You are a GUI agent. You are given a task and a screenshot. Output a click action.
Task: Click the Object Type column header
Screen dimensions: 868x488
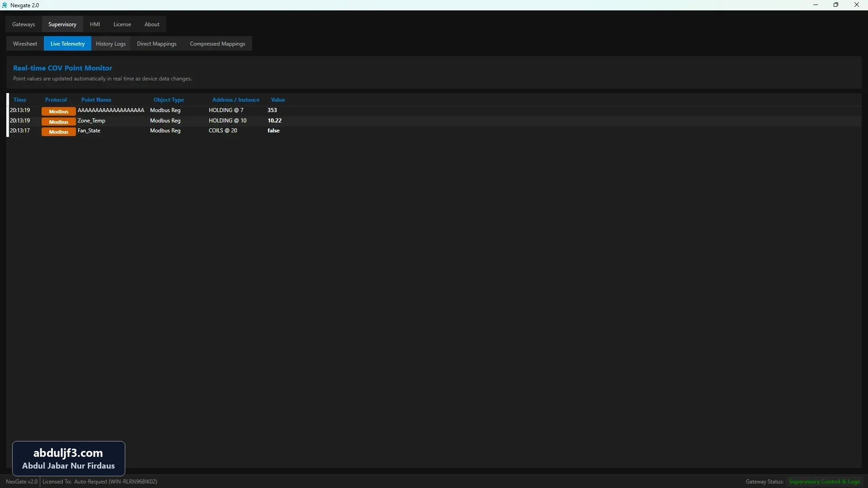coord(169,100)
